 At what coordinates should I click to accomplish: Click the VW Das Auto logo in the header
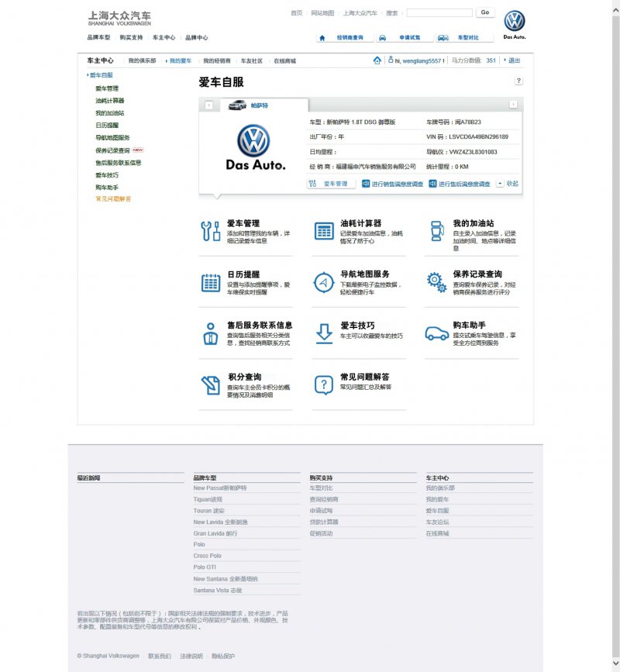click(515, 25)
